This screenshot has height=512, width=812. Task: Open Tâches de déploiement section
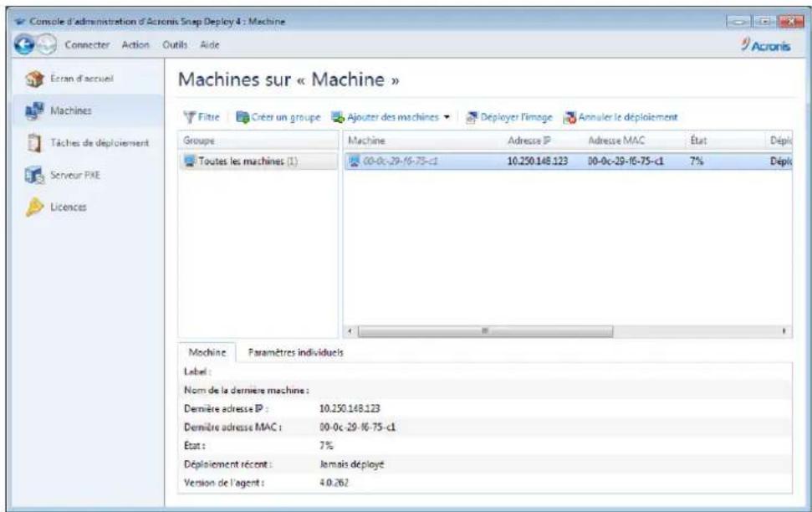pyautogui.click(x=100, y=143)
